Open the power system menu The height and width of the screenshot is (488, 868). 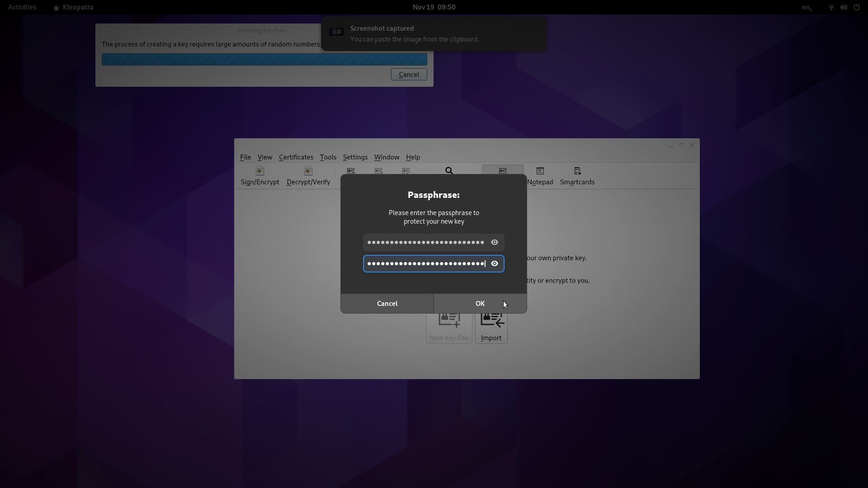(x=856, y=7)
